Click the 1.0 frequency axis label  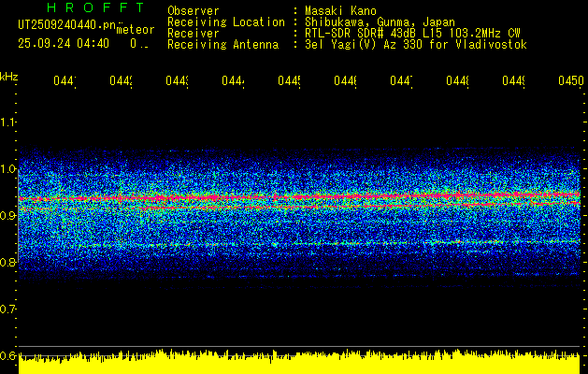tap(8, 169)
